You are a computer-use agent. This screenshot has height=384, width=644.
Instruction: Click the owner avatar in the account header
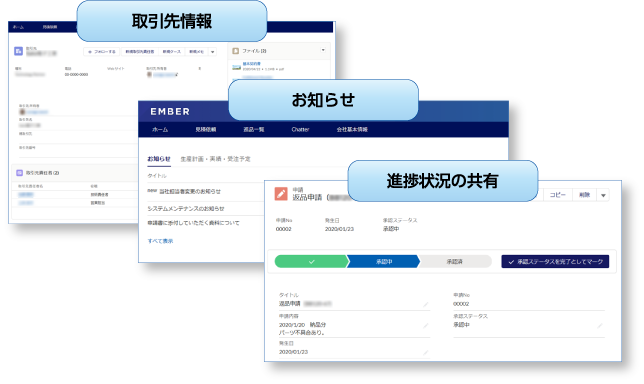150,75
